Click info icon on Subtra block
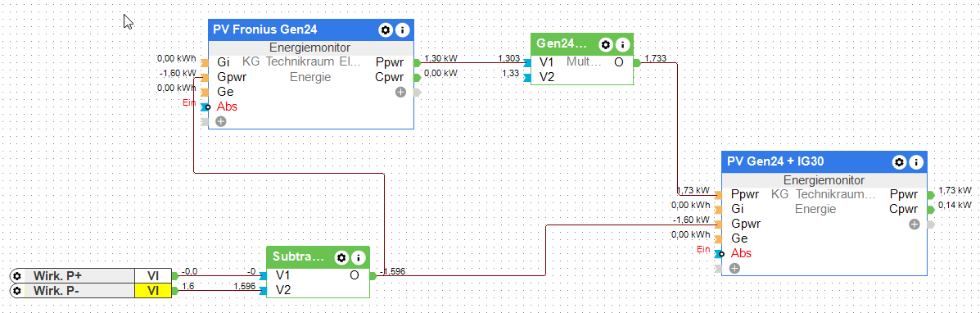The height and width of the screenshot is (313, 980). coord(358,257)
